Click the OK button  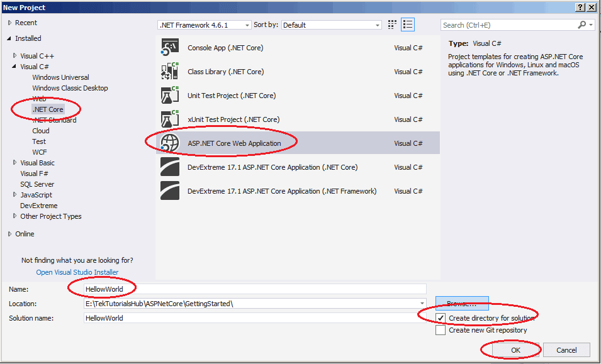(515, 350)
